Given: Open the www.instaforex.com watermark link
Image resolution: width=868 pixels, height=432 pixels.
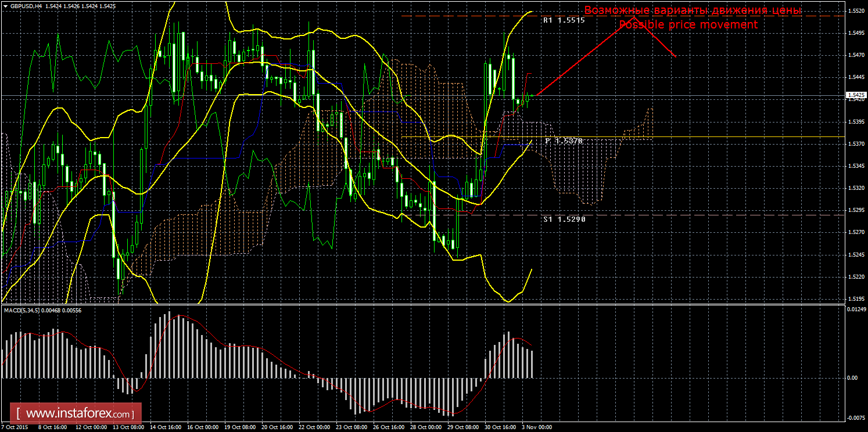Looking at the screenshot, I should (x=78, y=414).
